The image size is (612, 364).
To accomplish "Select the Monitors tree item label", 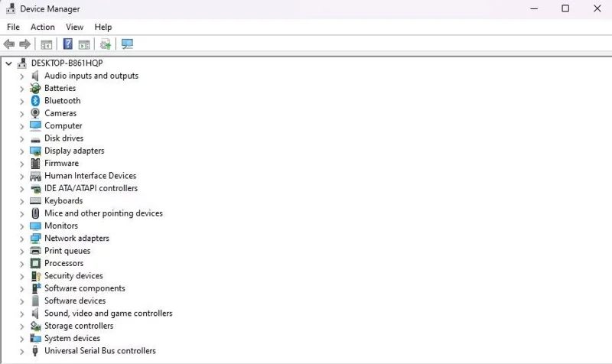I will coord(61,226).
